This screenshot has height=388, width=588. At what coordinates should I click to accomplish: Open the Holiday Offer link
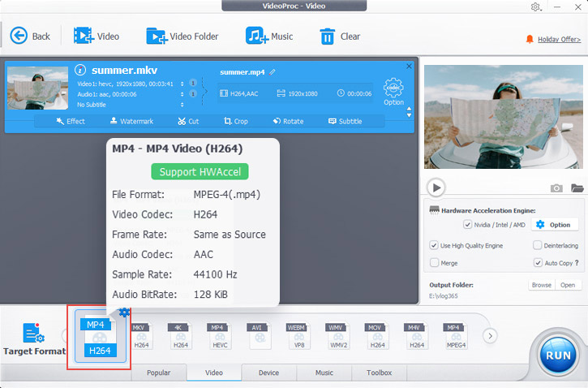click(559, 40)
